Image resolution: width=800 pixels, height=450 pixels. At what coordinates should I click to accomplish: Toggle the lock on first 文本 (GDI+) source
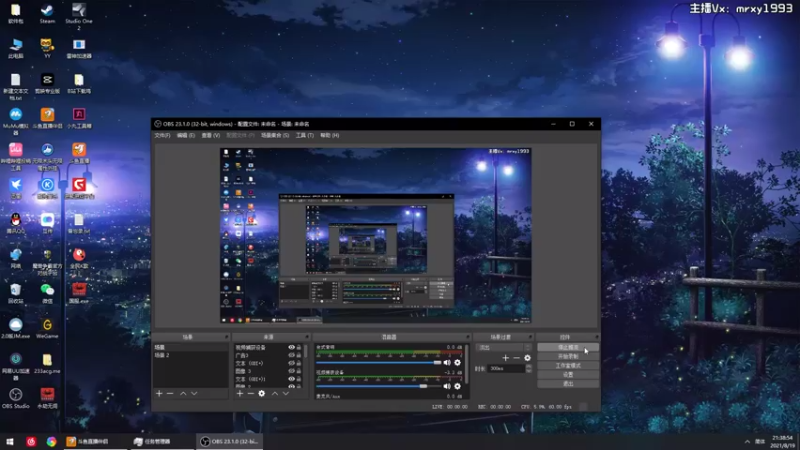299,363
